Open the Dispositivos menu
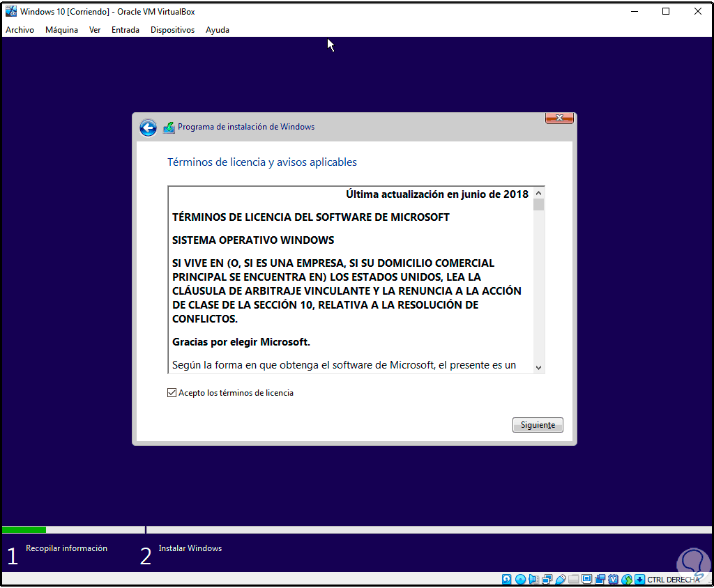The height and width of the screenshot is (588, 714). click(x=173, y=30)
